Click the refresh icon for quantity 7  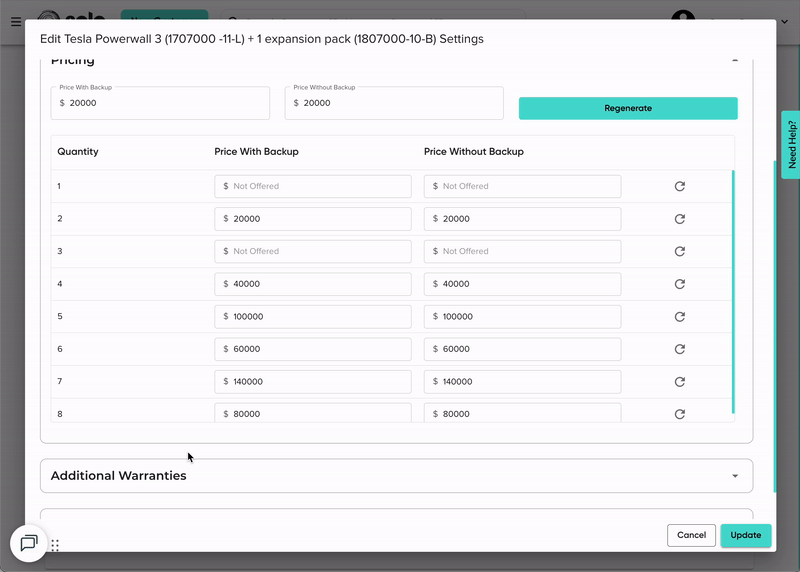coord(680,382)
